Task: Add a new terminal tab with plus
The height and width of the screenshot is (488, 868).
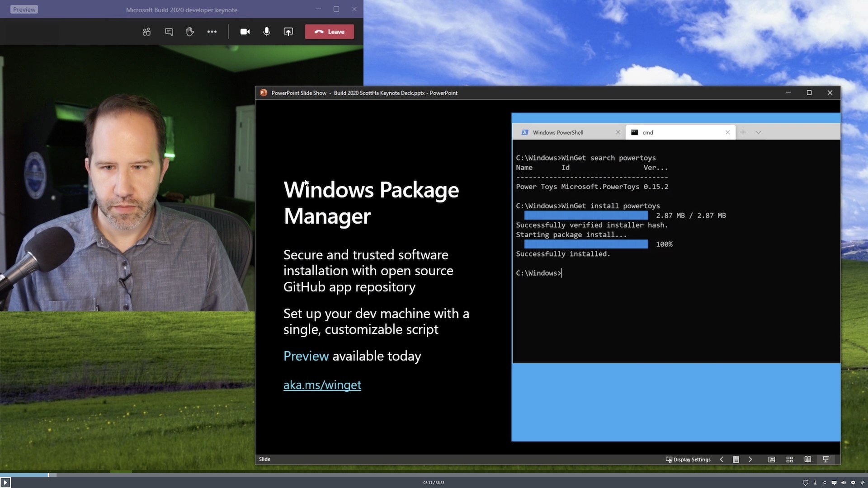Action: click(743, 132)
